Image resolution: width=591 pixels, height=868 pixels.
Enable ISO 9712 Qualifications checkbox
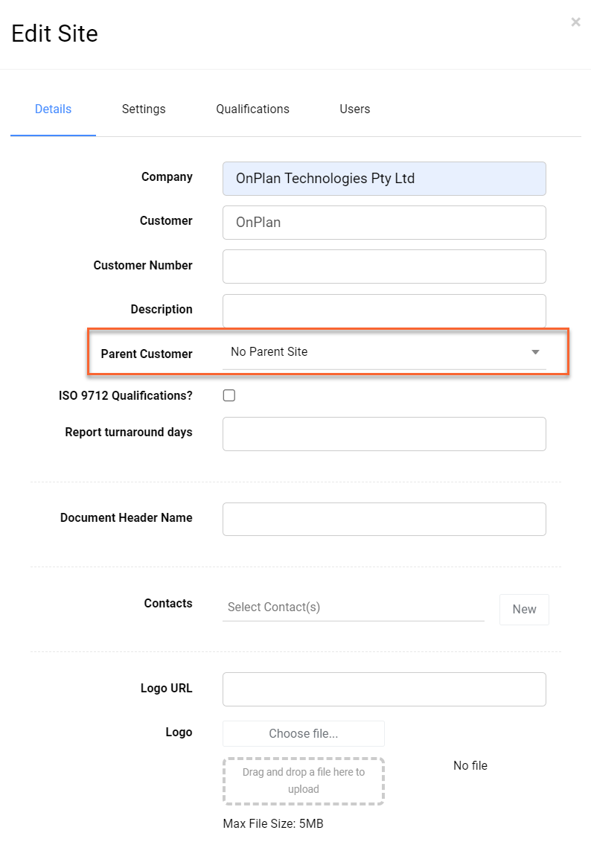229,395
